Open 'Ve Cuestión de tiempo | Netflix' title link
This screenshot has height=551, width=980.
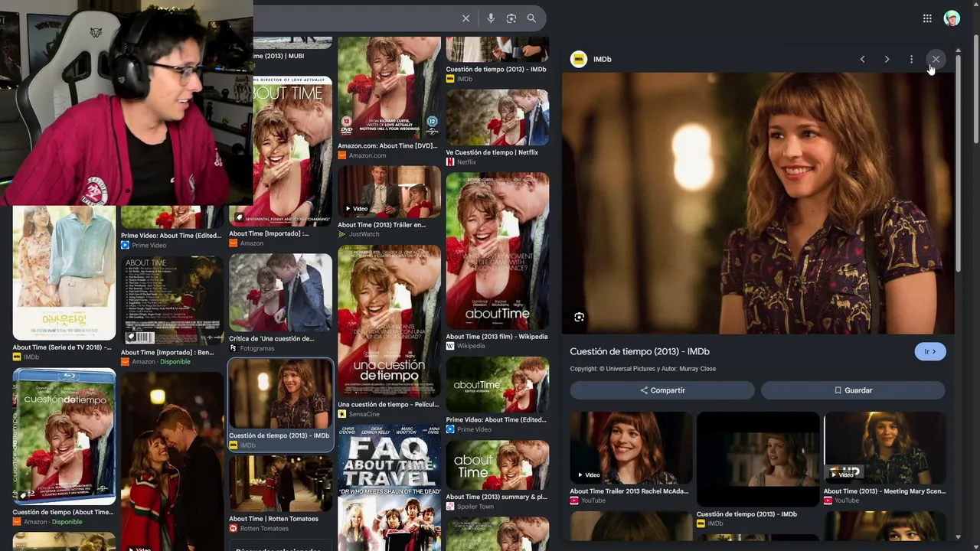coord(491,152)
